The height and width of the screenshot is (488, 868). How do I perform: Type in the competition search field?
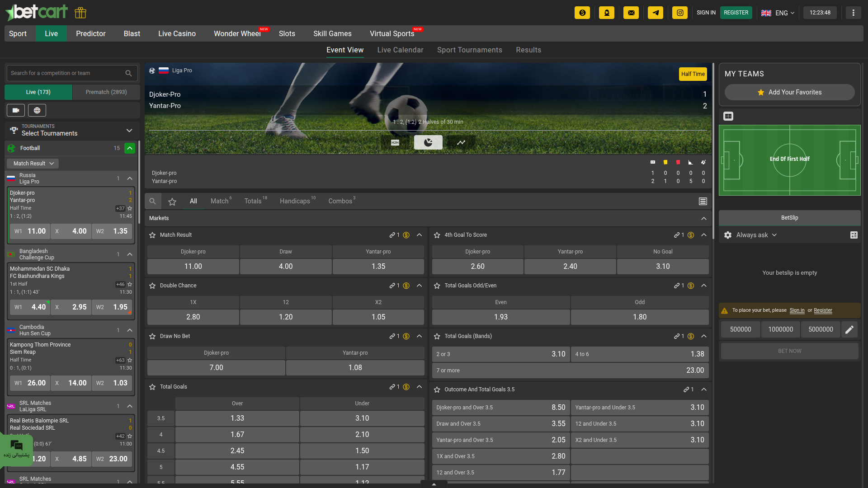[68, 73]
